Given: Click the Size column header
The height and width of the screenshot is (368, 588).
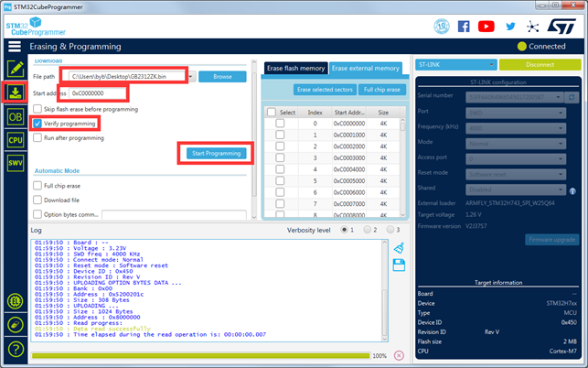Looking at the screenshot, I should pyautogui.click(x=383, y=113).
